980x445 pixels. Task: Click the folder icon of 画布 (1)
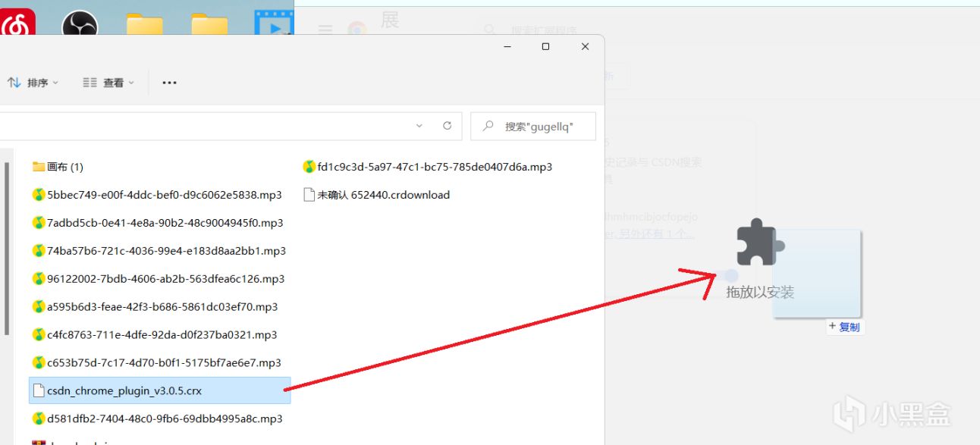point(39,167)
